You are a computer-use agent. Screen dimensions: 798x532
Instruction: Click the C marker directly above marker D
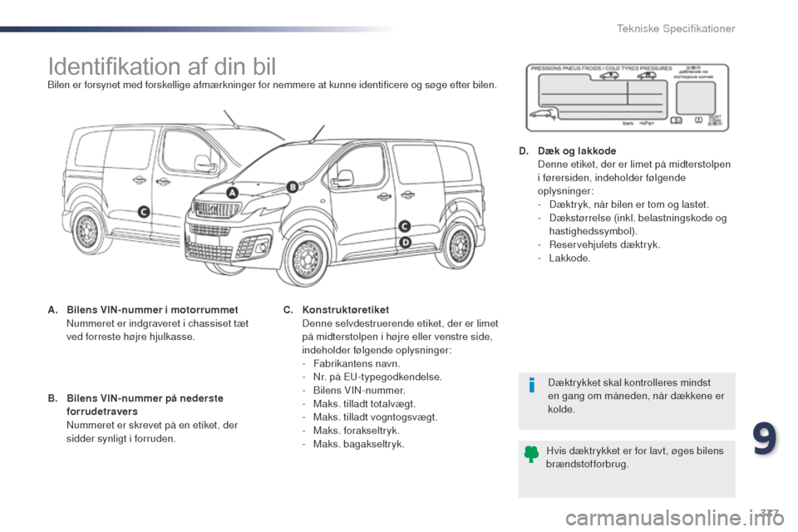click(x=404, y=227)
